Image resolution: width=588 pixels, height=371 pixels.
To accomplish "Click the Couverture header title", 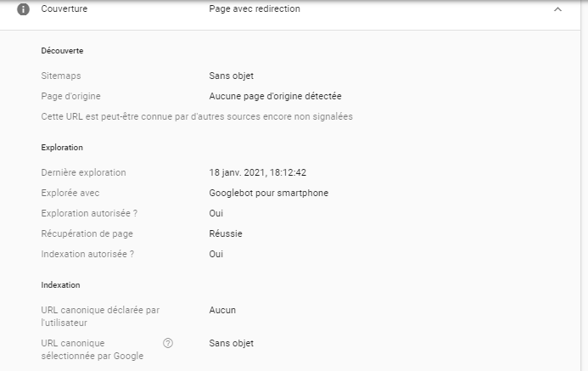I will [x=64, y=9].
